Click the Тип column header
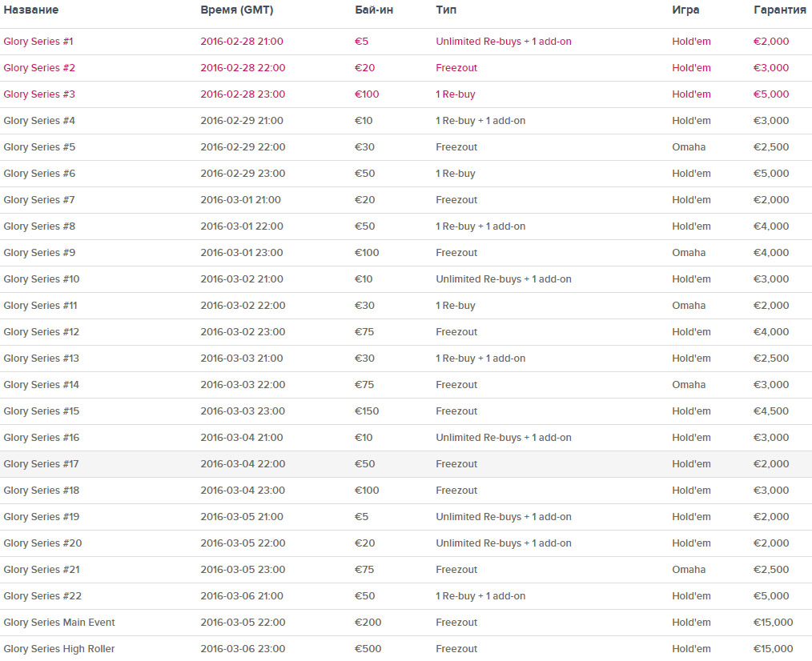Viewport: 812px width, 661px height. (x=446, y=10)
